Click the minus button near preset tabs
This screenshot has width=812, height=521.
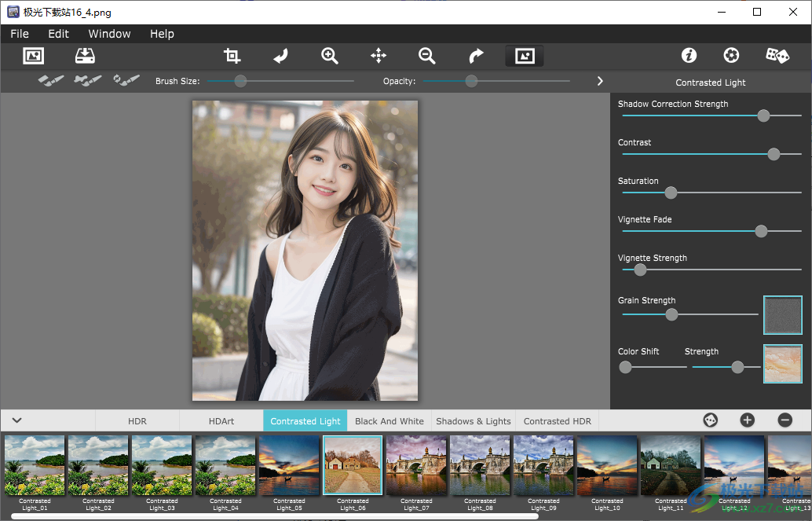tap(785, 420)
